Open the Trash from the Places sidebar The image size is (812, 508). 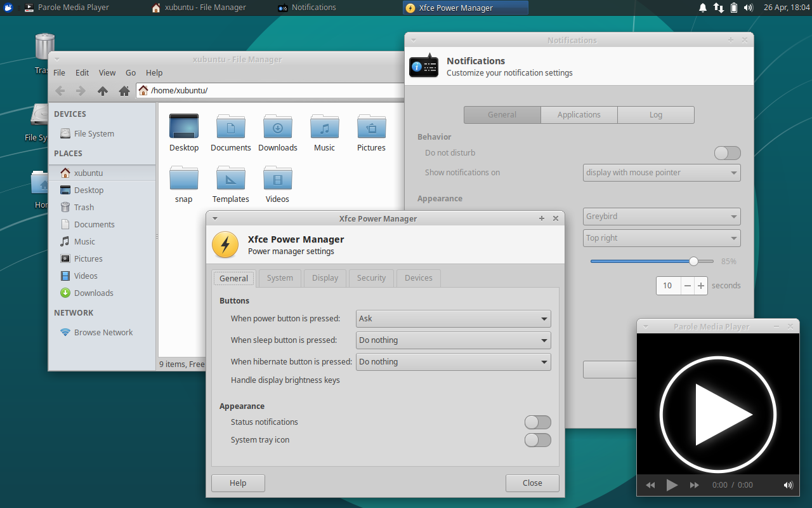(83, 207)
